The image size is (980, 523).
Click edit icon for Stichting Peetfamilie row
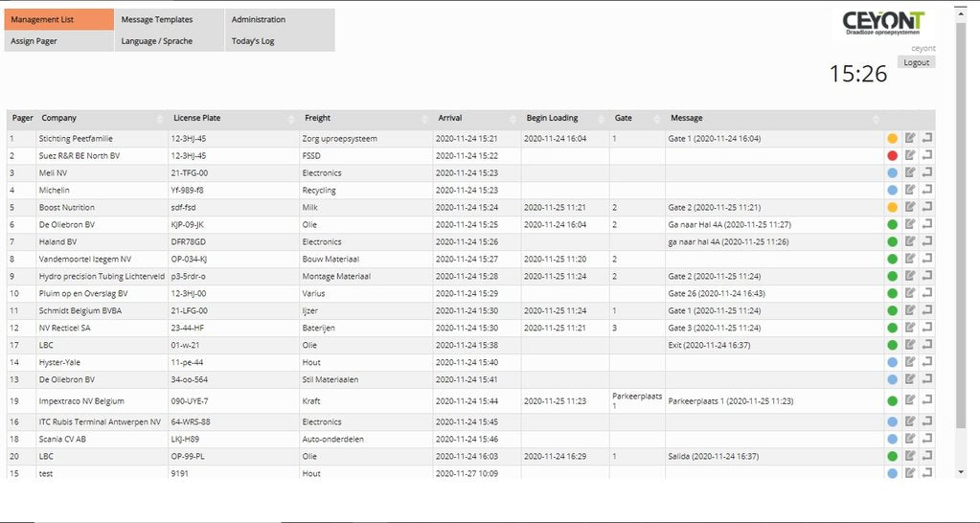910,138
